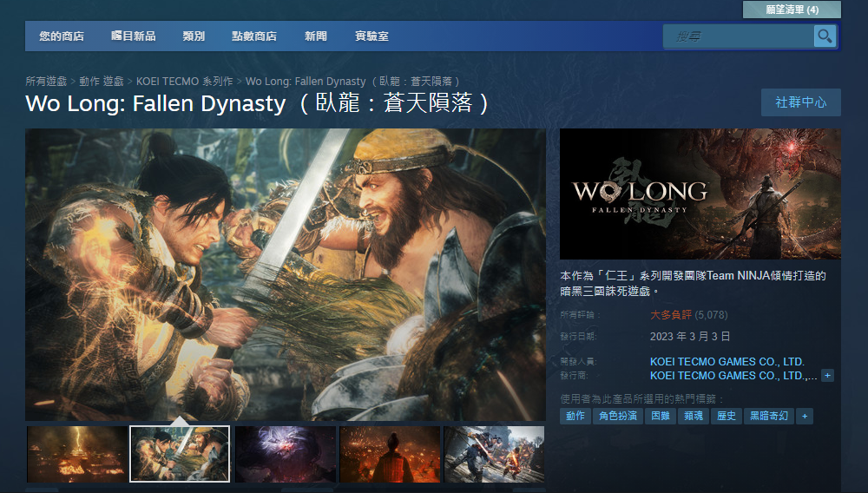Viewport: 868px width, 493px height.
Task: Click the 黑暗奇幻 tag
Action: (x=769, y=416)
